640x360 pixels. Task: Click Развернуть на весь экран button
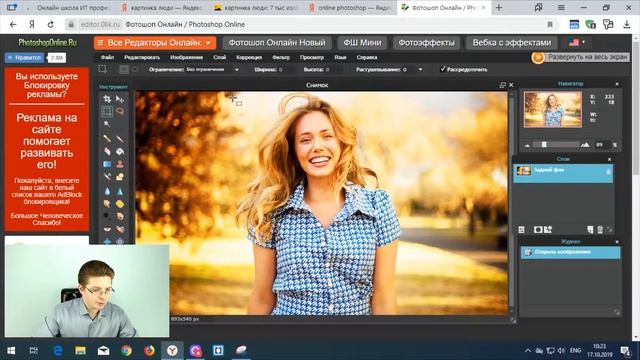tap(580, 57)
